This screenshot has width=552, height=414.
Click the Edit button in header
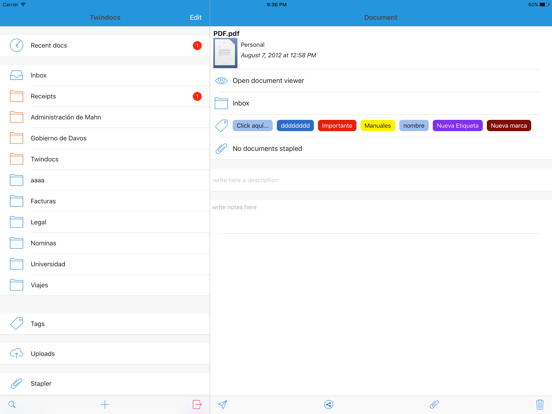pyautogui.click(x=195, y=17)
